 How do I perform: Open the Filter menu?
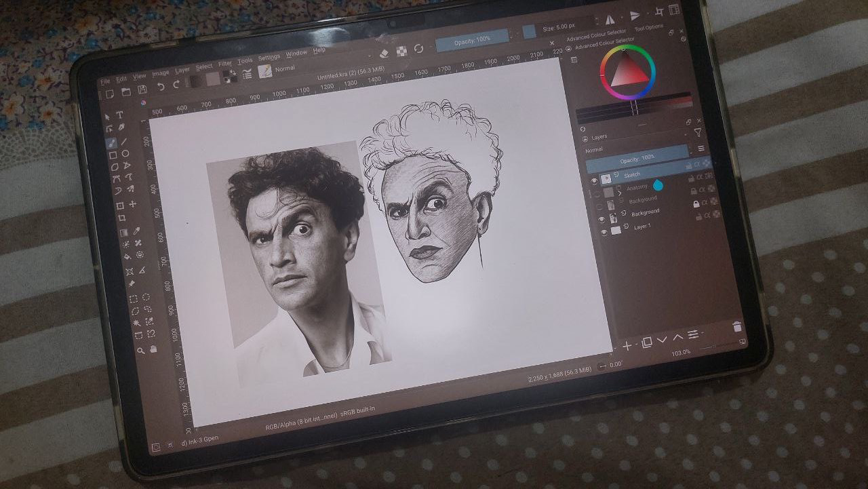pos(225,64)
